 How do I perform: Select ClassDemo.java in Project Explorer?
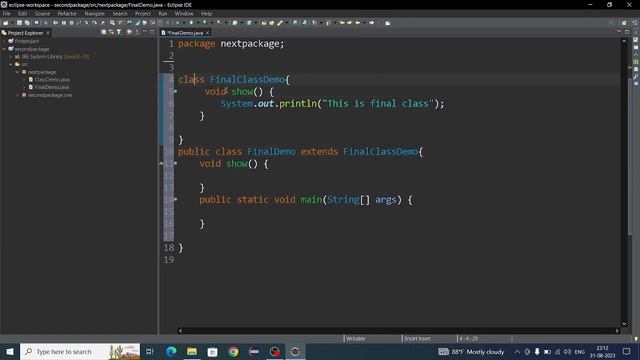52,80
